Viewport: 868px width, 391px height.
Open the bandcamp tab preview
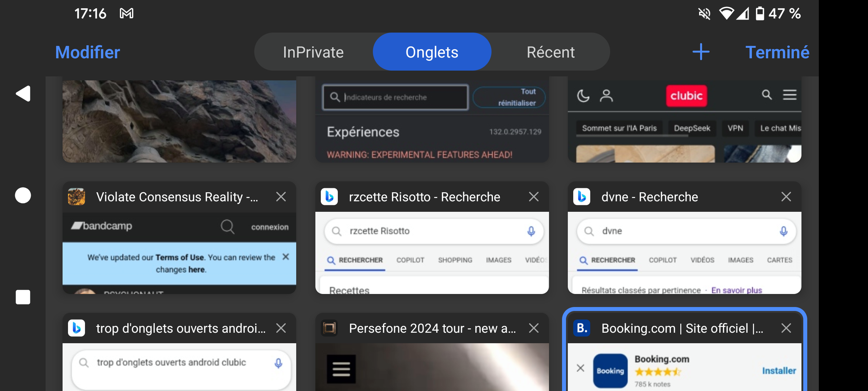point(179,253)
